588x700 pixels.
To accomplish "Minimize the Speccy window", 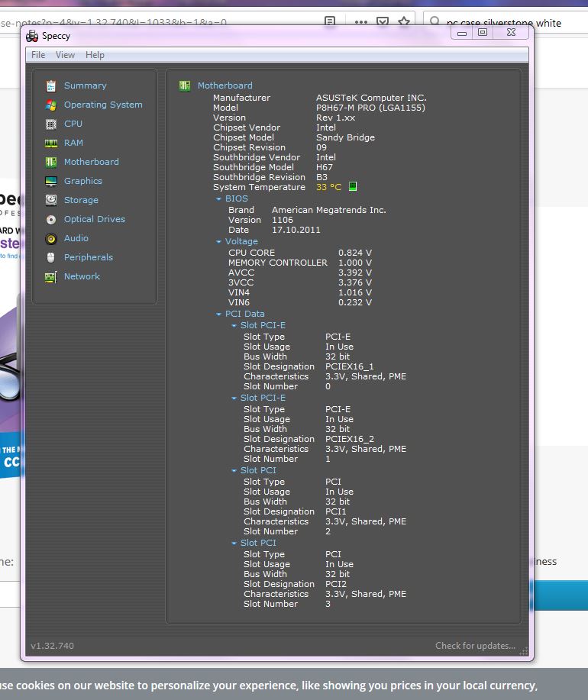I will [x=462, y=33].
